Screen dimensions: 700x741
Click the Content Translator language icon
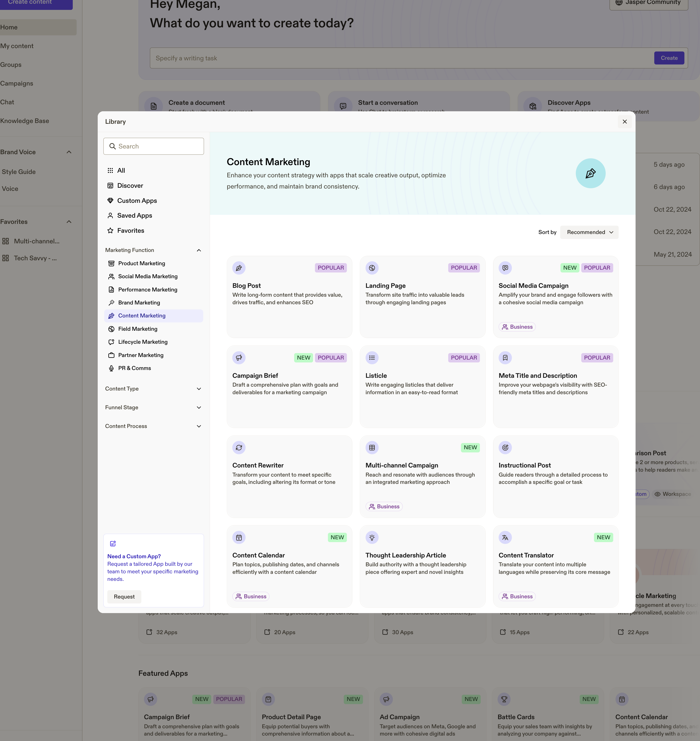(x=505, y=538)
